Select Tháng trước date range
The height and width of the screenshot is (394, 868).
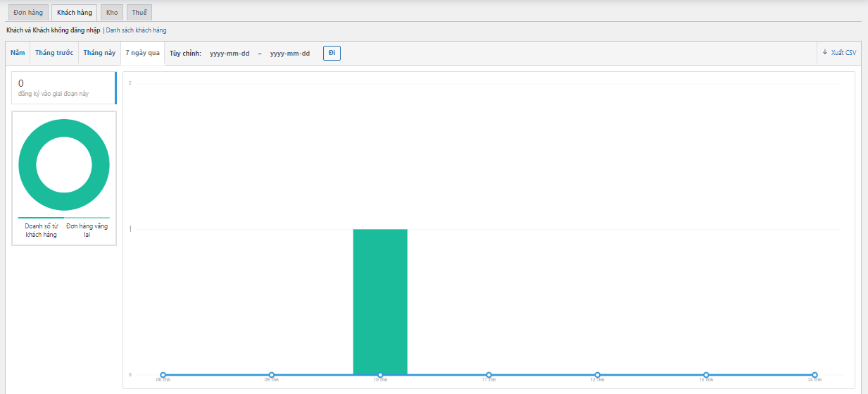(54, 53)
